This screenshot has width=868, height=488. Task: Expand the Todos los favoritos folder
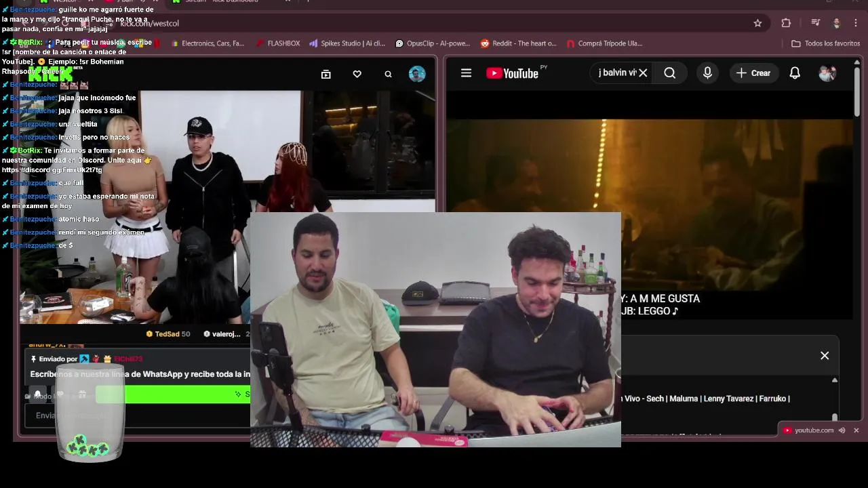[x=825, y=43]
